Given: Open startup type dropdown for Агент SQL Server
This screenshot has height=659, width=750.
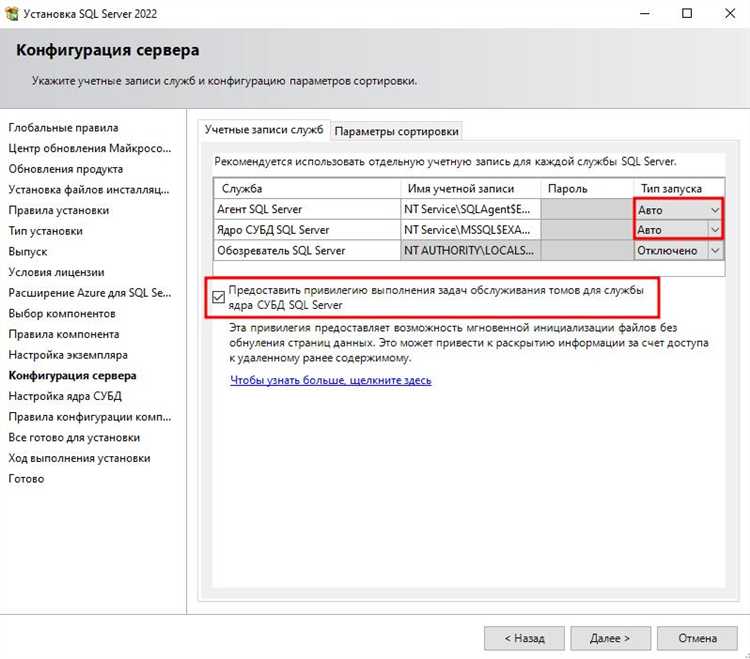Looking at the screenshot, I should [x=715, y=210].
